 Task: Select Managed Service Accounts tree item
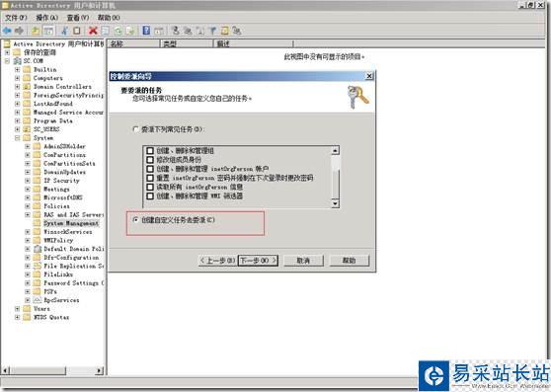[x=68, y=113]
